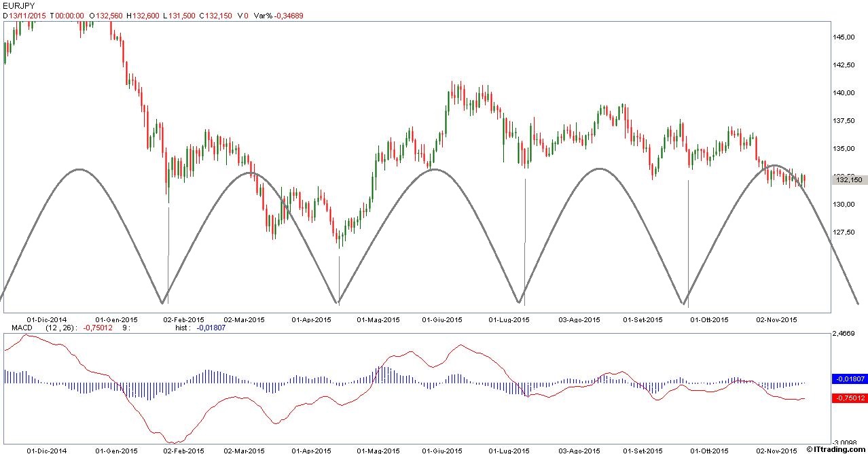
Task: Click the -3,0098 MACD scale minimum label
Action: (x=848, y=440)
